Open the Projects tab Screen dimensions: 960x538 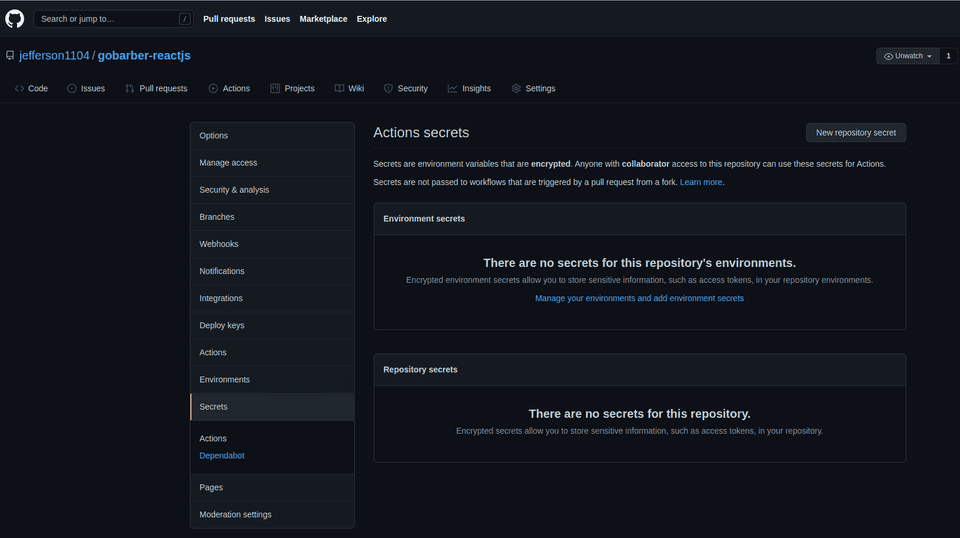coord(292,88)
